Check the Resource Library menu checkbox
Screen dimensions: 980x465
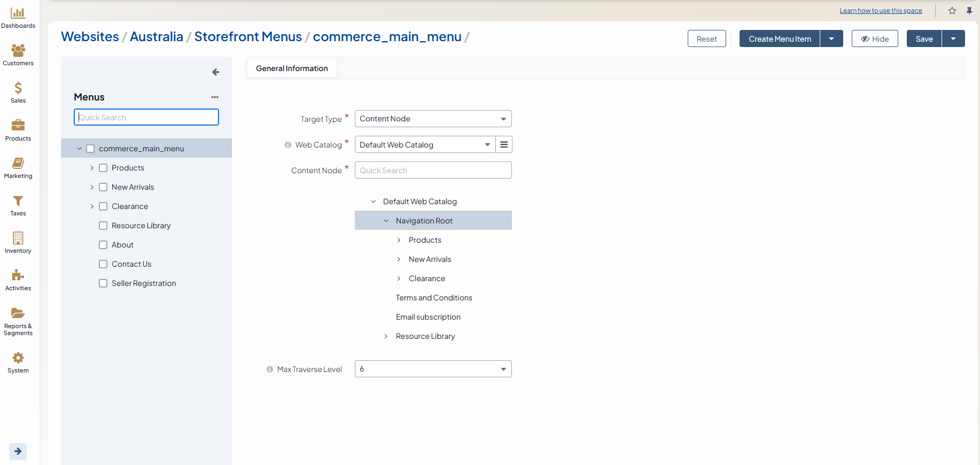point(103,226)
